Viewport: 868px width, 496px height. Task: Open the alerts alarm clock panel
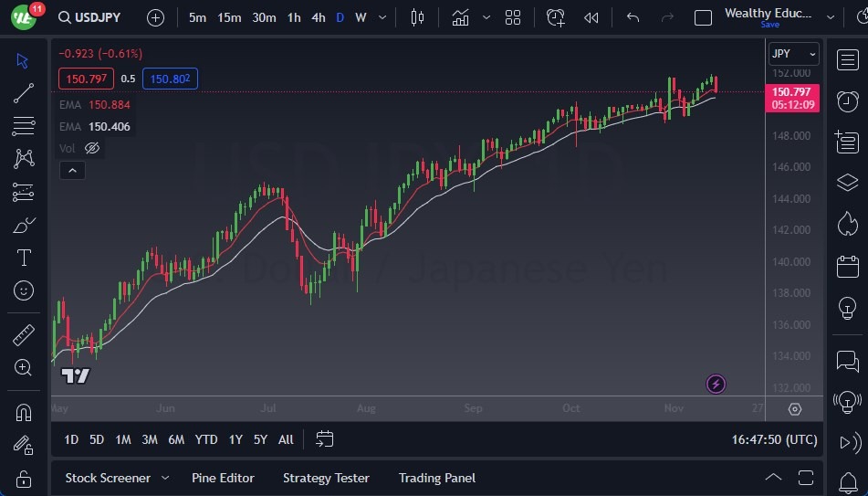click(x=847, y=100)
